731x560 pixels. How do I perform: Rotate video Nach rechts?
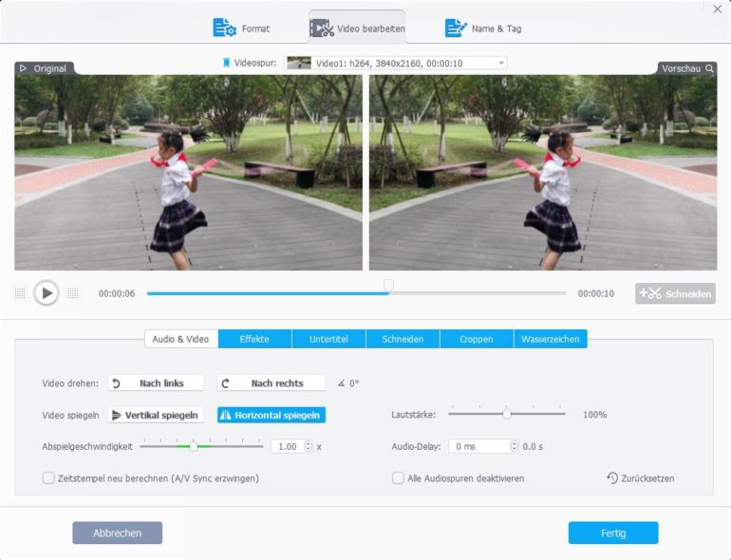coord(272,383)
